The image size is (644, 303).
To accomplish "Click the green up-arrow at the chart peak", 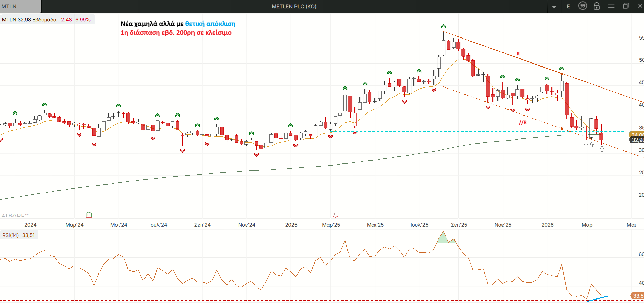I will 443,26.
